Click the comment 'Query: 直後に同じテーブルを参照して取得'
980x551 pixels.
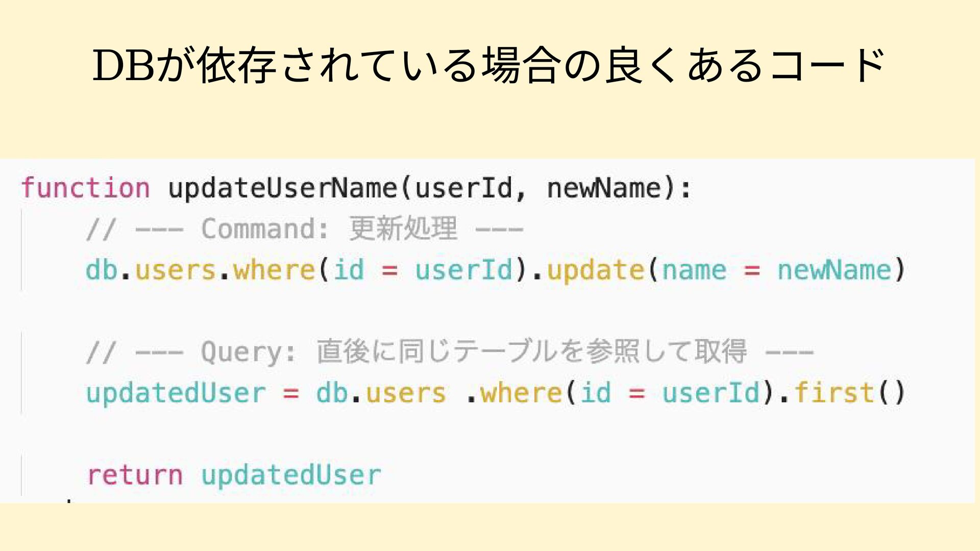(474, 352)
